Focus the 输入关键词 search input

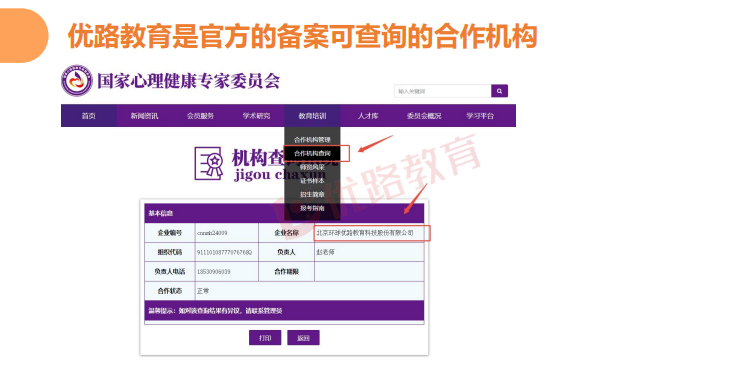(x=443, y=91)
